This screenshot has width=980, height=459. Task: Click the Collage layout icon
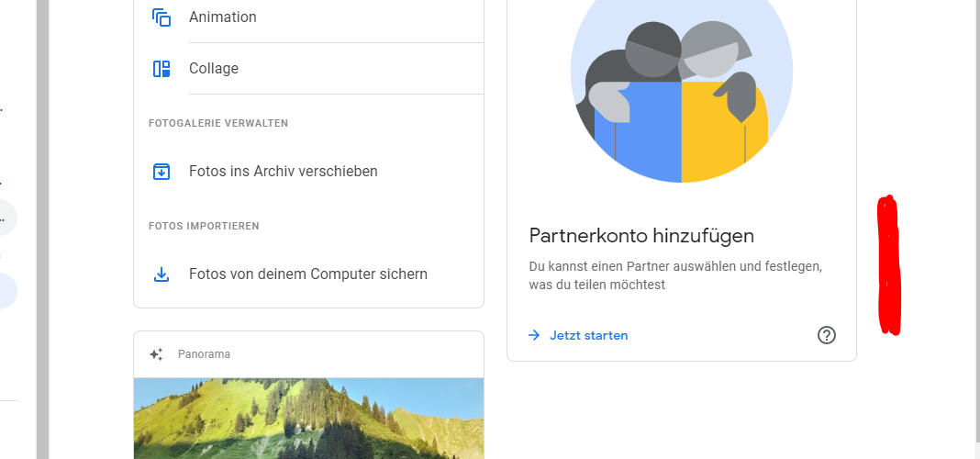(x=161, y=69)
